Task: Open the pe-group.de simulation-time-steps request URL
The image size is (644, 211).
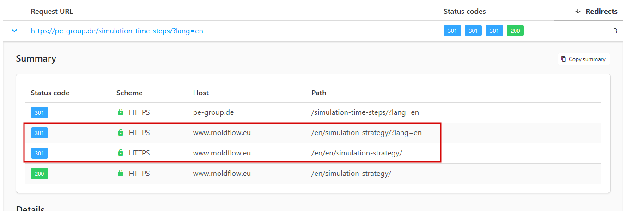Action: click(x=117, y=31)
